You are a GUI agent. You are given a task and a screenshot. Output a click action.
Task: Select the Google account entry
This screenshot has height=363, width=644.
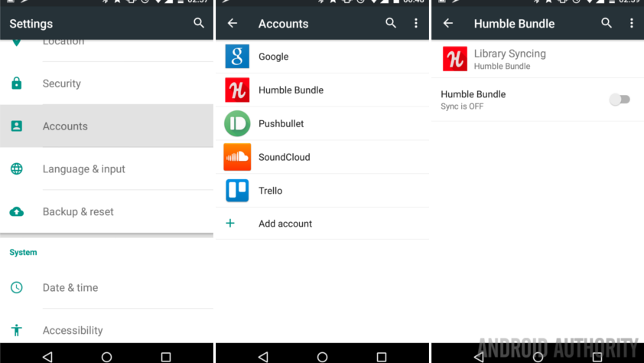pyautogui.click(x=323, y=57)
